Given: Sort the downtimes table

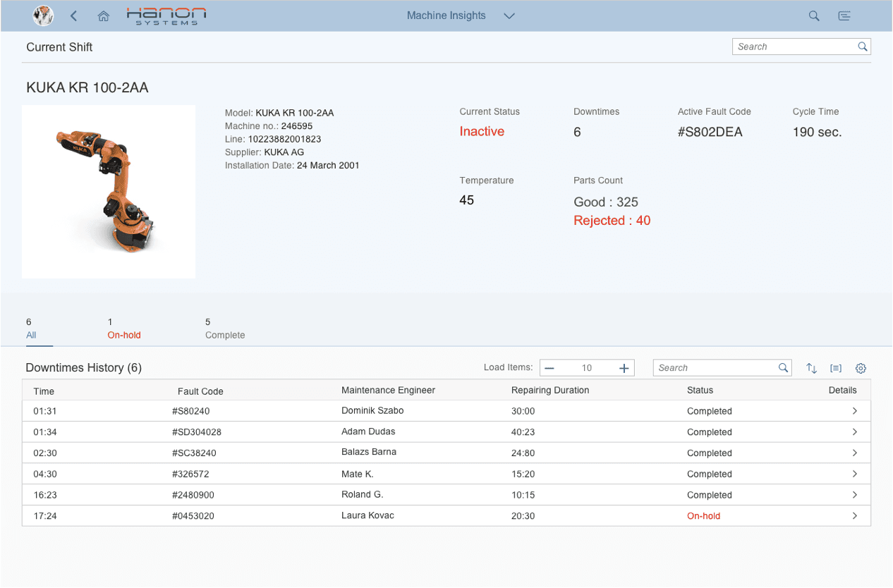Looking at the screenshot, I should tap(812, 368).
